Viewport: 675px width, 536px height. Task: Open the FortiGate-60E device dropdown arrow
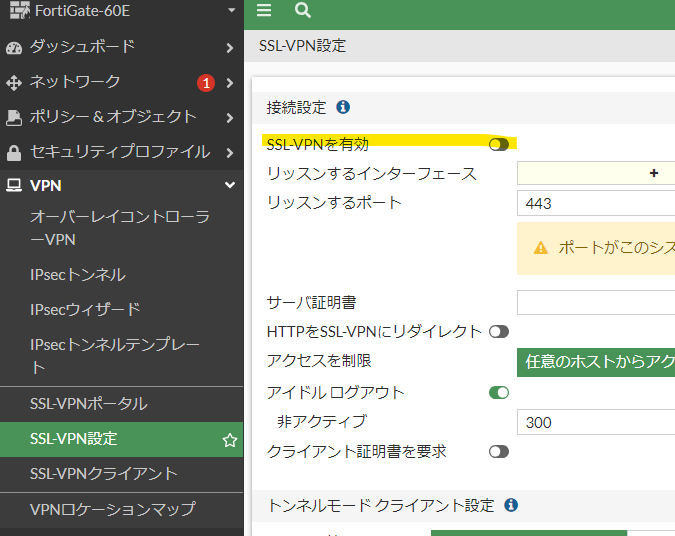232,10
